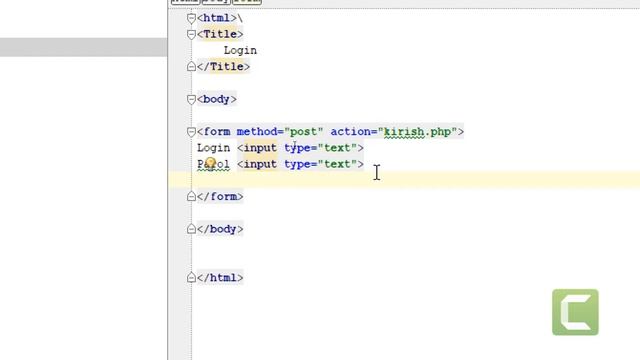Click the action attribute in form tag
The height and width of the screenshot is (360, 640).
pyautogui.click(x=351, y=132)
